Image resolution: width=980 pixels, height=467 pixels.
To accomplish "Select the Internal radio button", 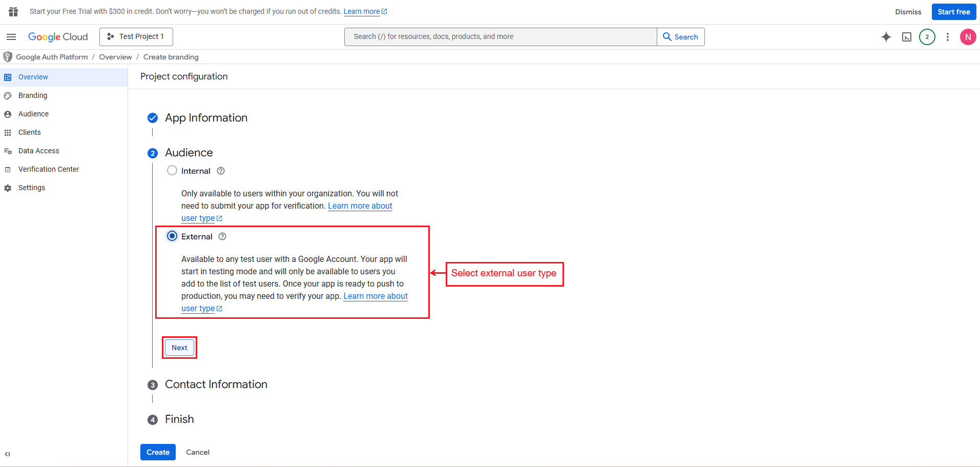I will click(172, 171).
